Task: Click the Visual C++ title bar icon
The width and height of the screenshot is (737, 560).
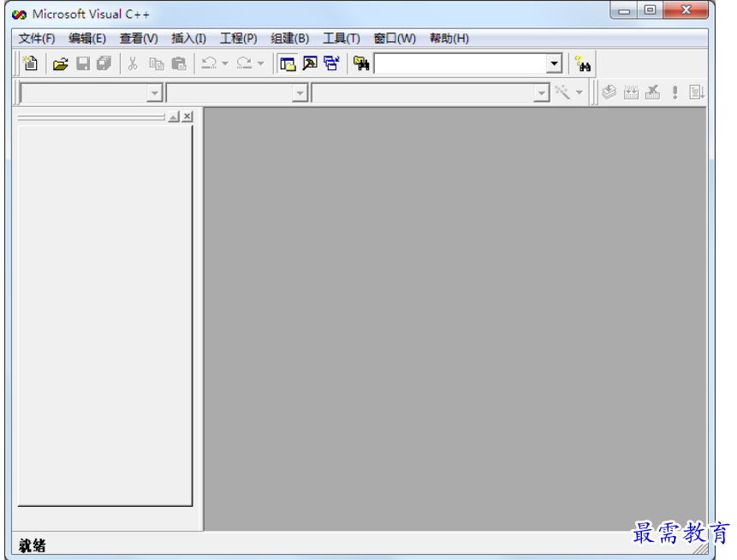Action: [20, 15]
